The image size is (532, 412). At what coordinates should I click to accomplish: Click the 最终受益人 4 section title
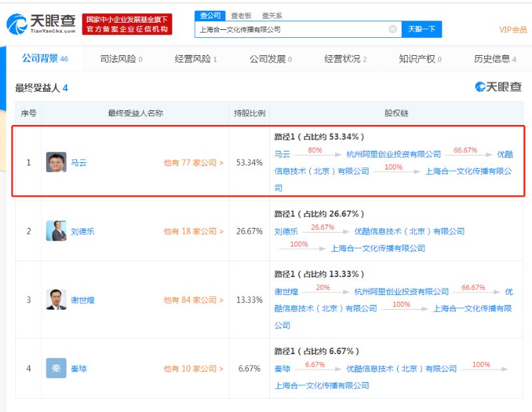41,88
